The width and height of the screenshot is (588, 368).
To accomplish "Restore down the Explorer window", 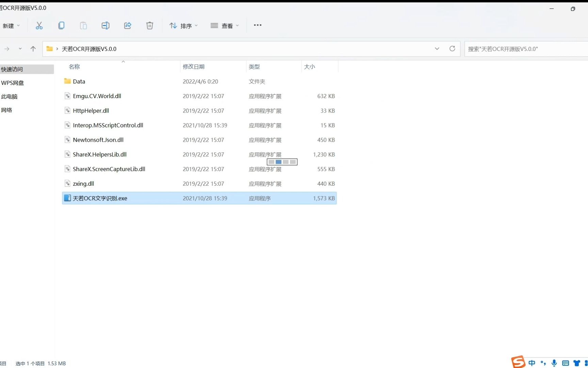I will tap(573, 9).
